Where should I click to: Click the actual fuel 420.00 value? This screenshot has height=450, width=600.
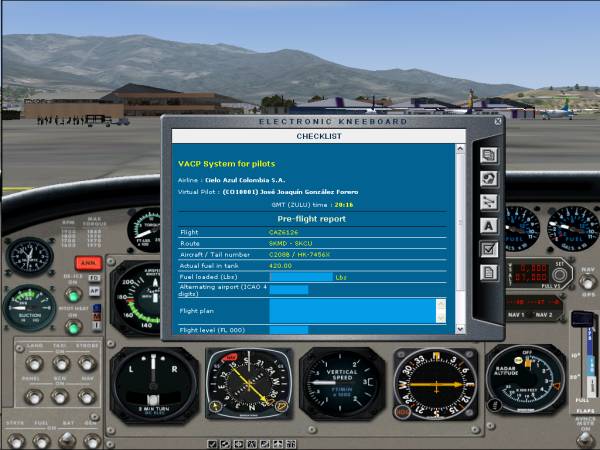[280, 266]
